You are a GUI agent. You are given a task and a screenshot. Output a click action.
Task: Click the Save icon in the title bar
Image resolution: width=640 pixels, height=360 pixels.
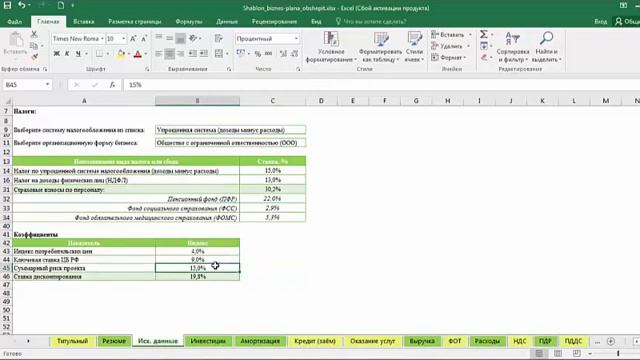(x=7, y=5)
